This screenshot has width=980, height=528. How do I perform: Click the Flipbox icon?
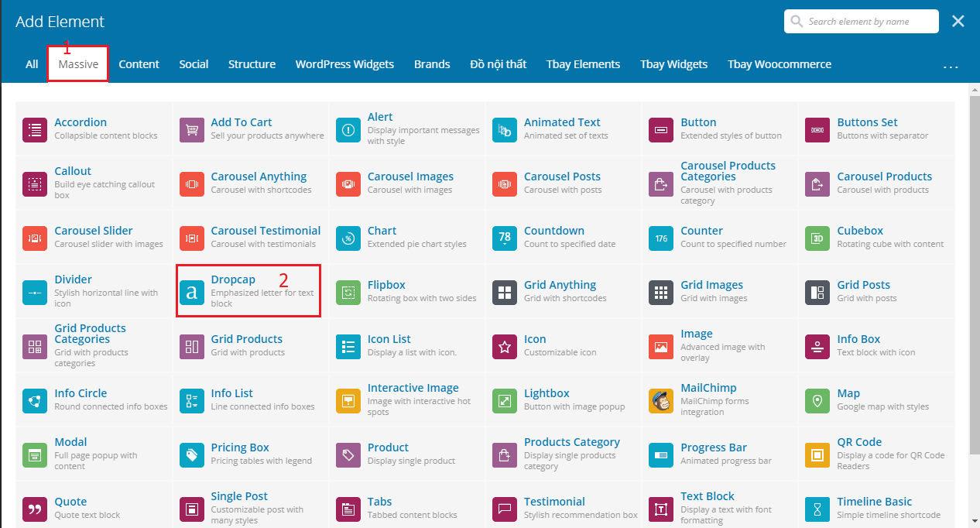click(348, 292)
